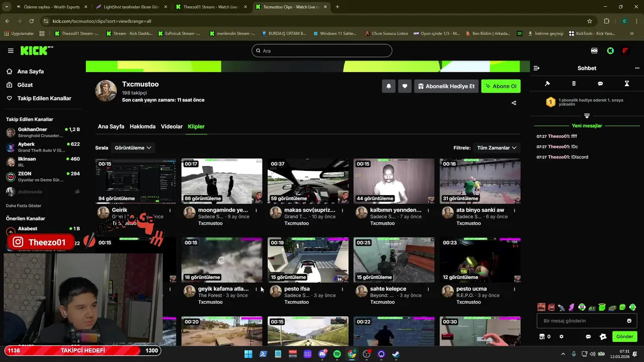This screenshot has height=362, width=644.
Task: Open Steam from the taskbar
Action: [x=396, y=354]
